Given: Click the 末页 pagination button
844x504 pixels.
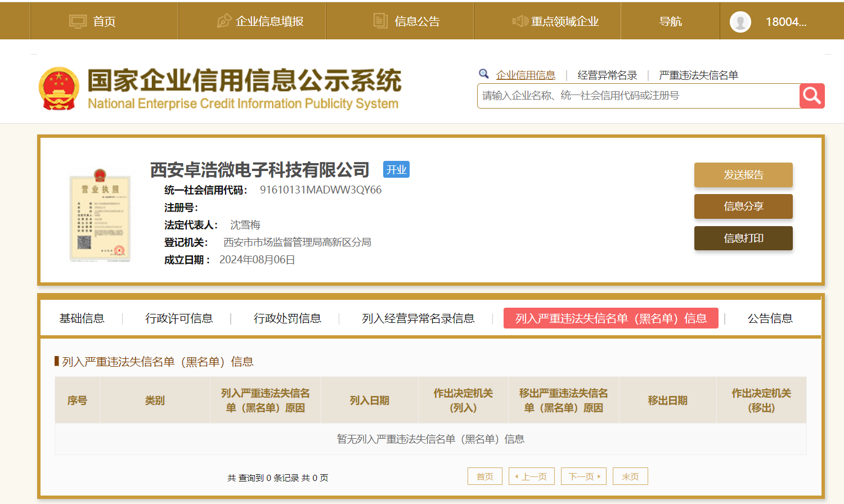Looking at the screenshot, I should click(x=630, y=476).
